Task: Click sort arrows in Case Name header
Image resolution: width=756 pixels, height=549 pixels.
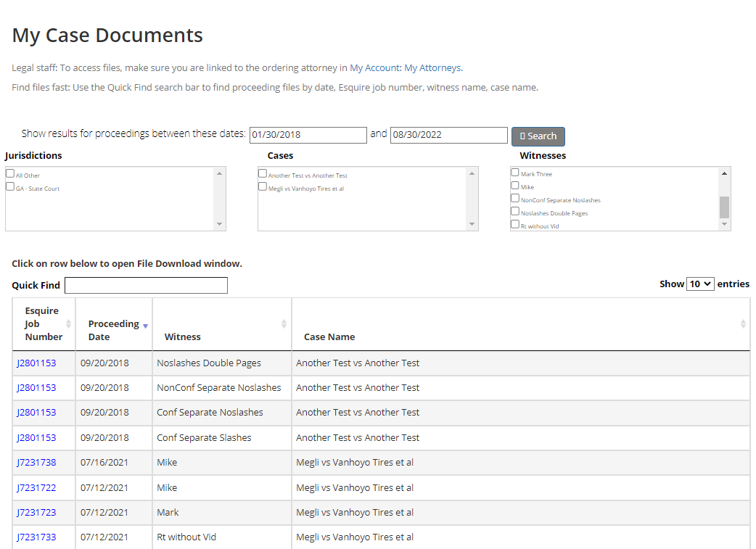Action: tap(743, 324)
